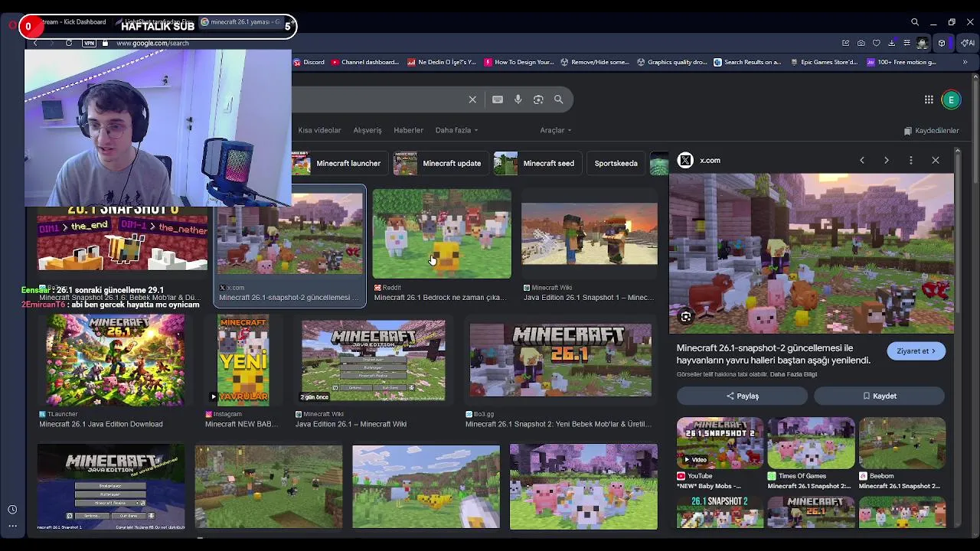
Task: Start voice search with the microphone icon
Action: tap(518, 99)
